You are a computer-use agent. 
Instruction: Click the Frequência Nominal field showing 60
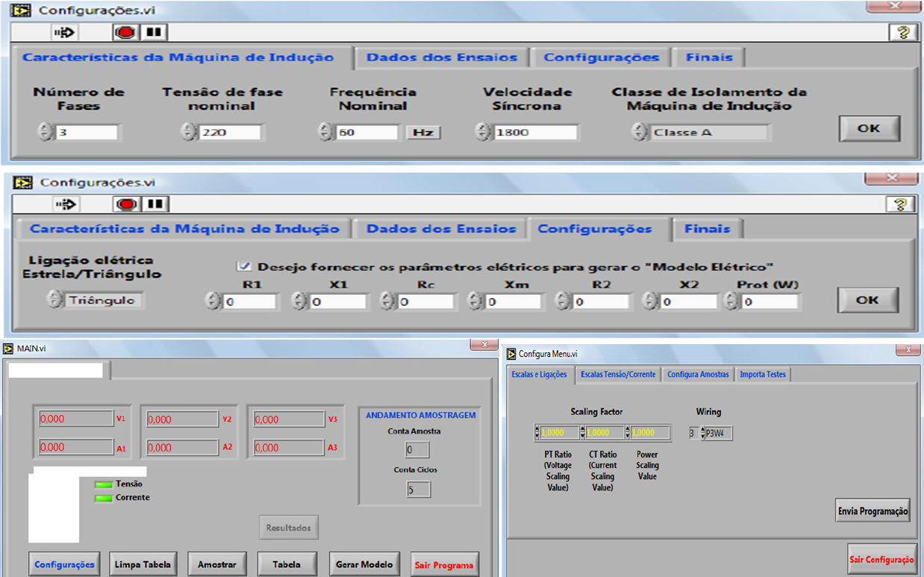(366, 132)
